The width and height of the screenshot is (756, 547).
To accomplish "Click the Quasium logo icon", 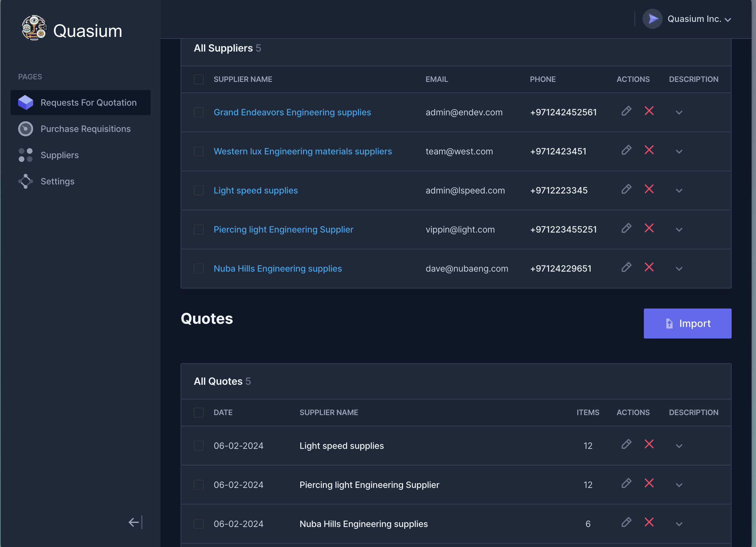I will tap(34, 28).
